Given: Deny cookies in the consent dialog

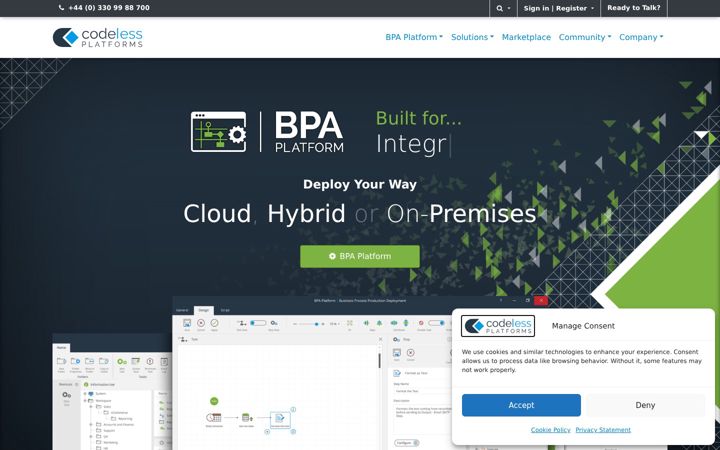Looking at the screenshot, I should click(645, 405).
